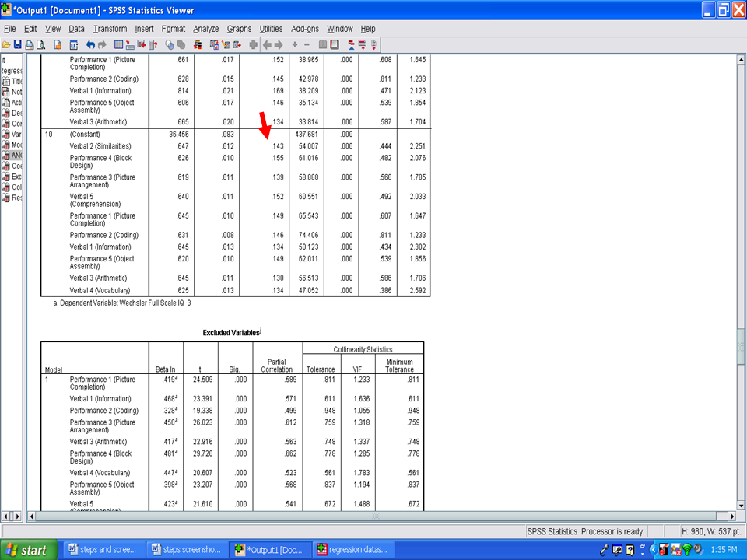This screenshot has width=747, height=560.
Task: Click the Show open-book icon in toolbar
Action: [322, 45]
